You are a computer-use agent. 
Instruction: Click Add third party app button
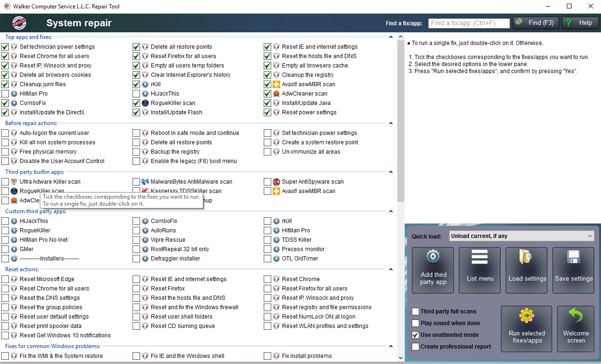(x=433, y=270)
